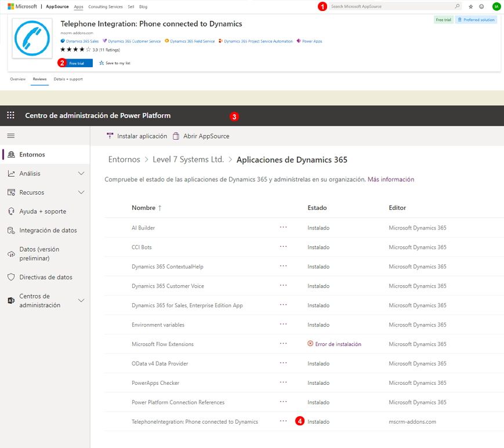Click the Datos (versión preliminar) cloud icon

click(x=11, y=254)
